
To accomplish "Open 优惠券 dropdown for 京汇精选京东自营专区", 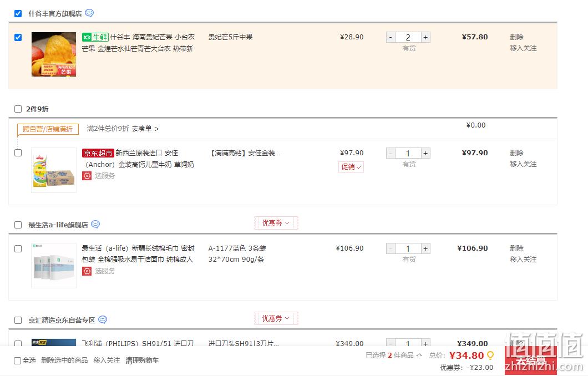I will pos(276,318).
